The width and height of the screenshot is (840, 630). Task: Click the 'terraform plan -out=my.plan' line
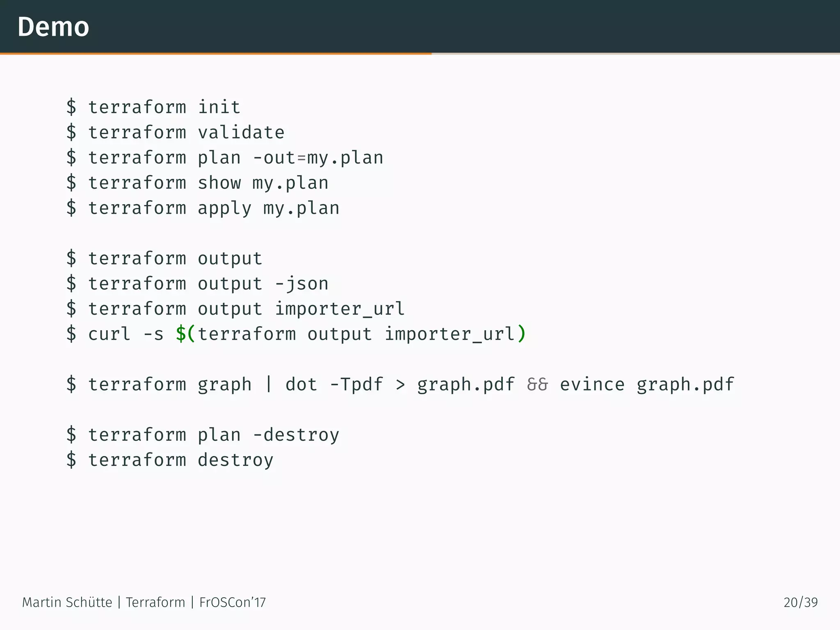coord(225,158)
